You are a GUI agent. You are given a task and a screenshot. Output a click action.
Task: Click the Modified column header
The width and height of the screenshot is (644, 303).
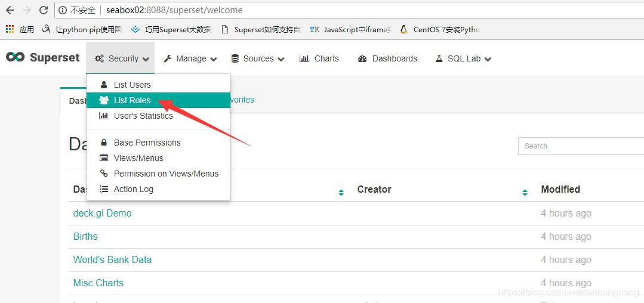[x=560, y=189]
